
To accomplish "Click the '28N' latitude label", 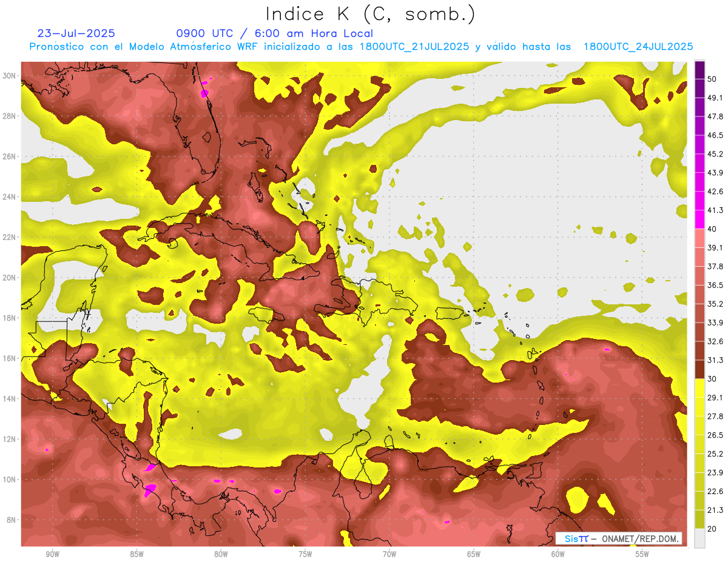I will (9, 116).
